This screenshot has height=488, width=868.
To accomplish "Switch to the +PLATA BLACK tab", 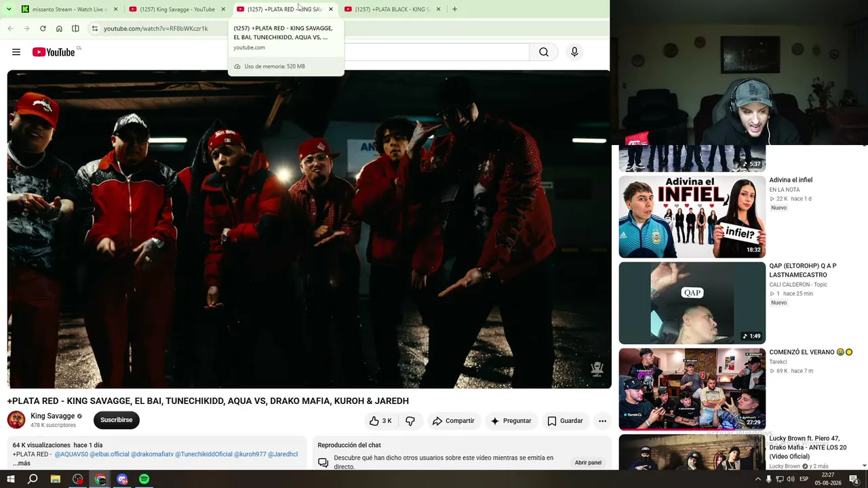I will (393, 9).
